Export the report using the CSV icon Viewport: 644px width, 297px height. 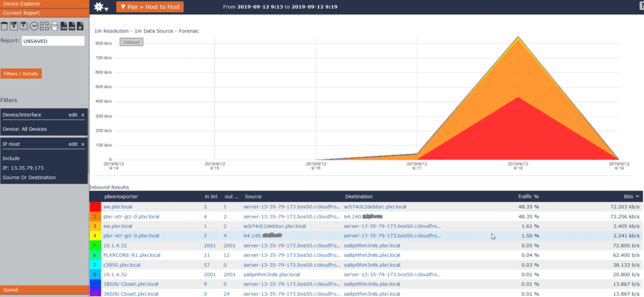click(x=64, y=26)
